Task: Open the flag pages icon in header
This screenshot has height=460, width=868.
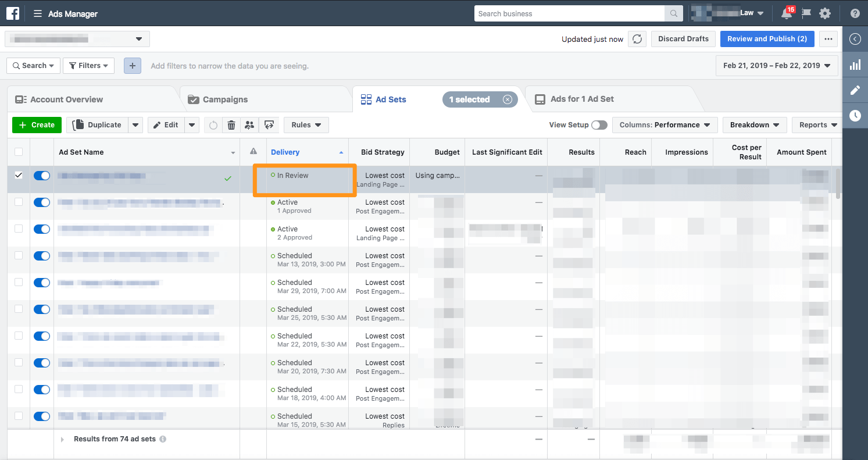Action: 806,13
